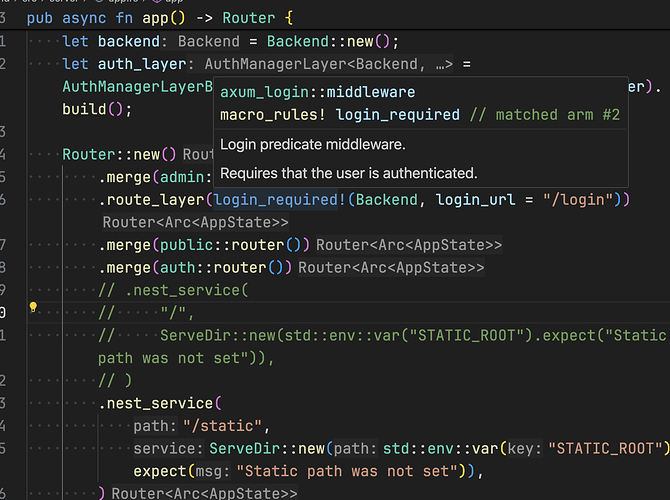Click the Router return type in signature
This screenshot has width=670, height=500.
click(249, 18)
